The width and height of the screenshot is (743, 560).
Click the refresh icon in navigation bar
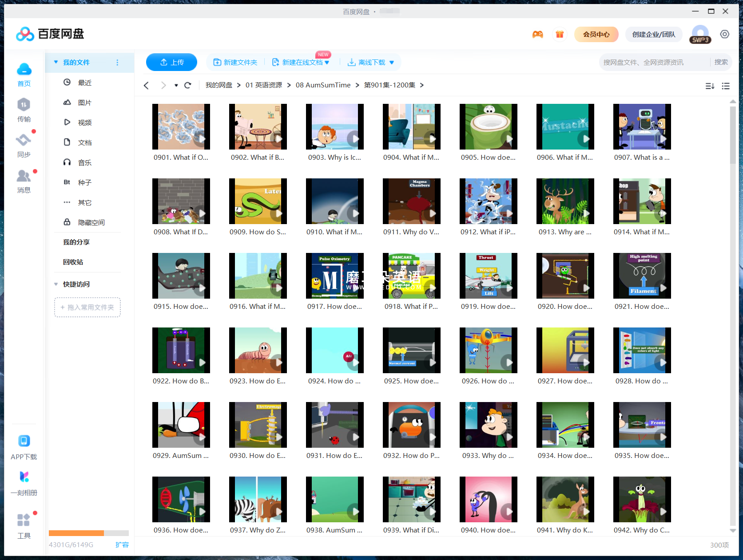pyautogui.click(x=188, y=85)
